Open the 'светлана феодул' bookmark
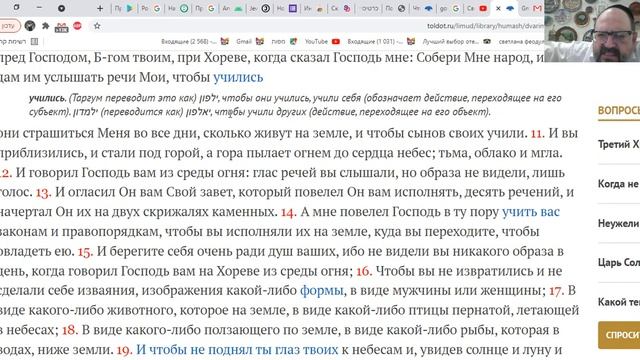 (520, 41)
